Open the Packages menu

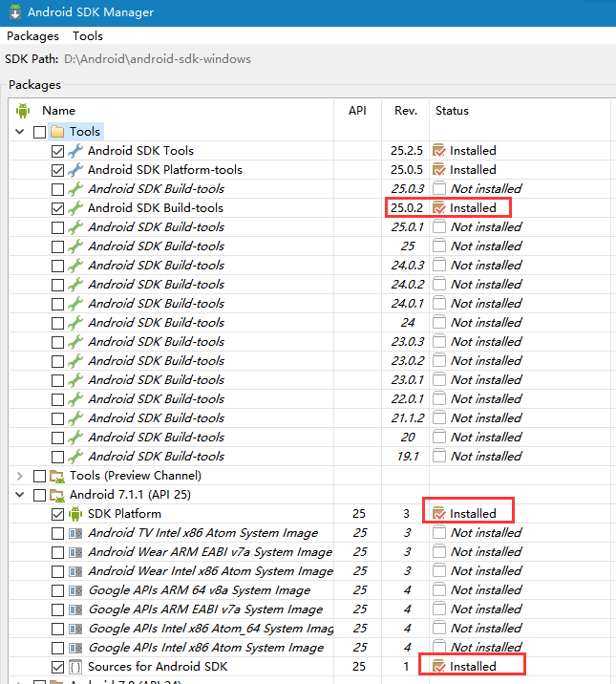pos(32,35)
